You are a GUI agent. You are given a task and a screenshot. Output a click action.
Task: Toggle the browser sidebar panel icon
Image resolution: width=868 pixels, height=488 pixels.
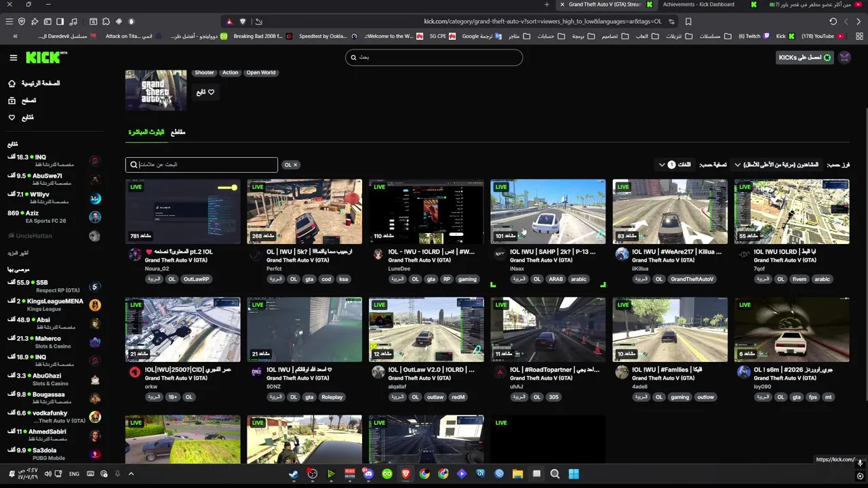pos(60,21)
